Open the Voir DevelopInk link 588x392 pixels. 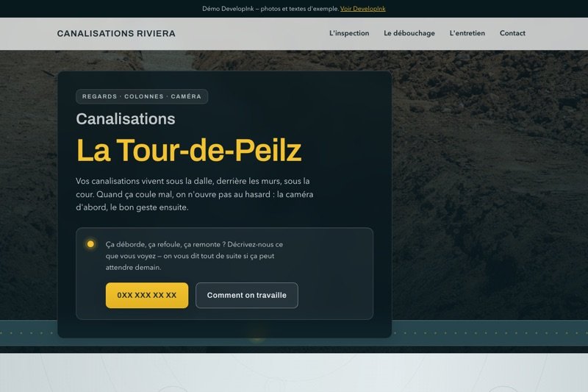pyautogui.click(x=362, y=9)
